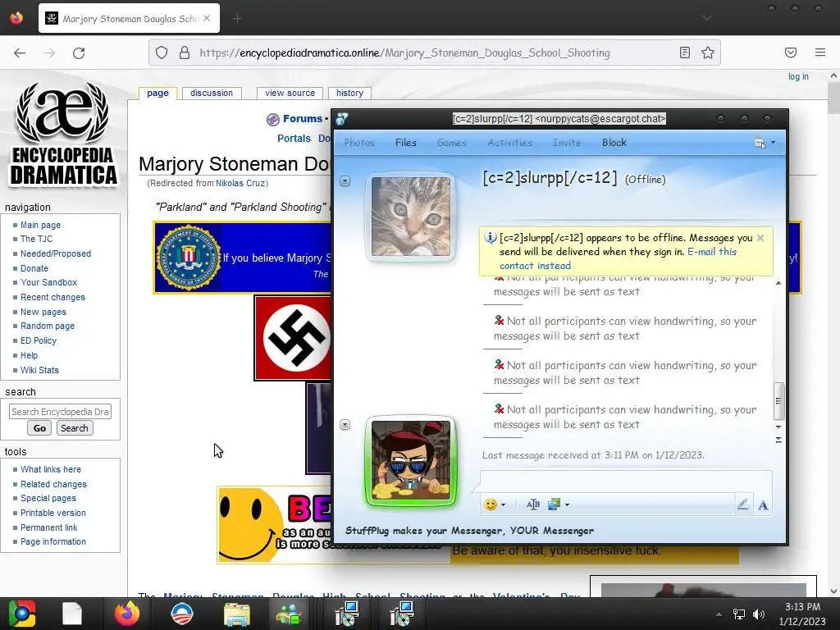Viewport: 840px width, 630px height.
Task: Open Messenger buddies icon on taskbar
Action: 289,614
